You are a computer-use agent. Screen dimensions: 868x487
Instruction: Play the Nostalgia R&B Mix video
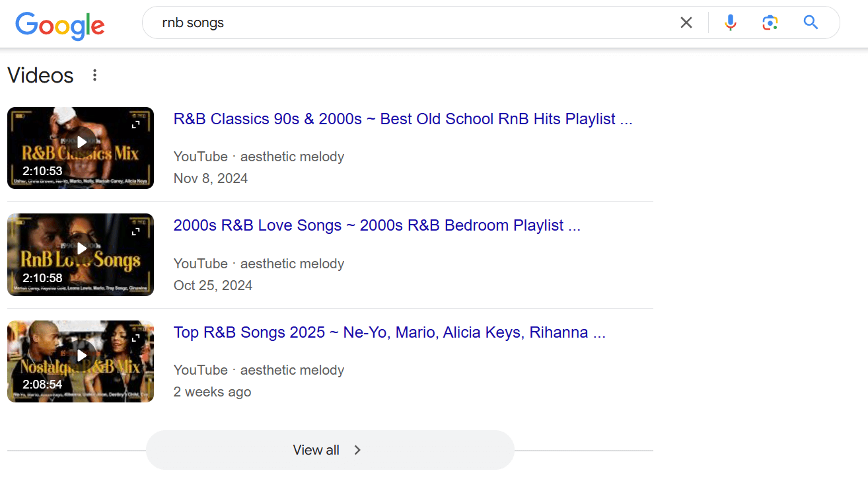pyautogui.click(x=81, y=356)
